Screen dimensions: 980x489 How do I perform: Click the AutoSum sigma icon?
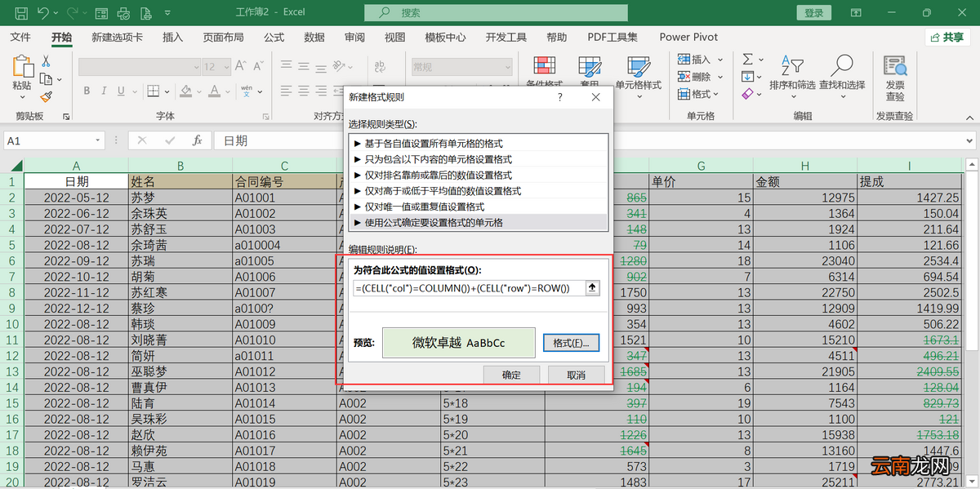(748, 59)
